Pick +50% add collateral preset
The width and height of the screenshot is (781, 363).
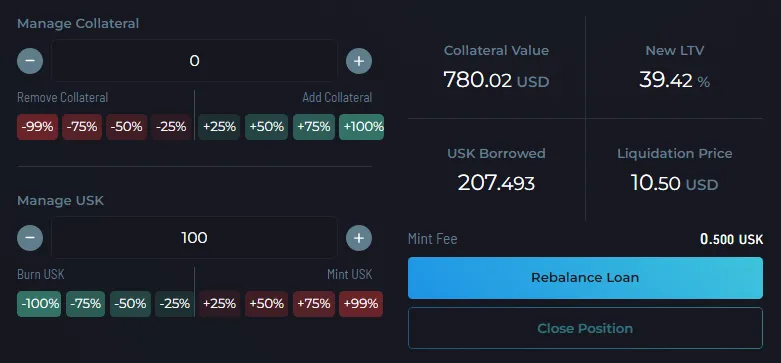[x=266, y=127]
